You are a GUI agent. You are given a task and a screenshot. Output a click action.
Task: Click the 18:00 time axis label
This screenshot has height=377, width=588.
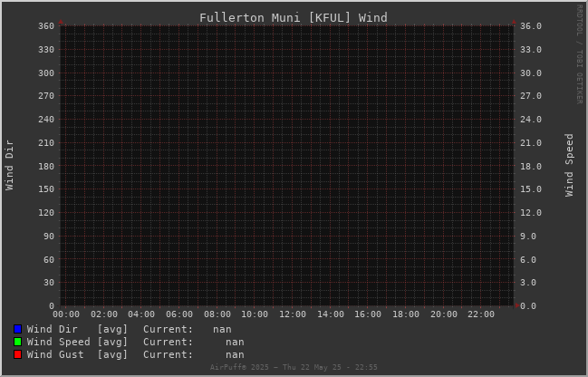406,314
